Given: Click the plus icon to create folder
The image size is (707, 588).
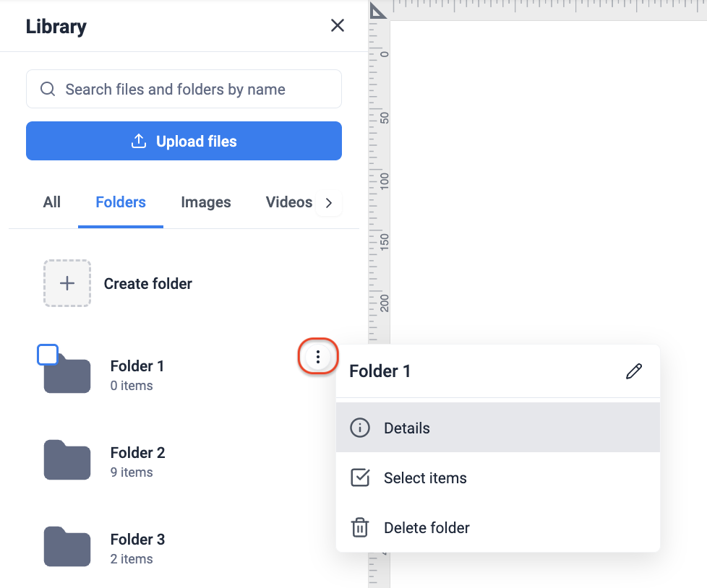Looking at the screenshot, I should pos(67,283).
